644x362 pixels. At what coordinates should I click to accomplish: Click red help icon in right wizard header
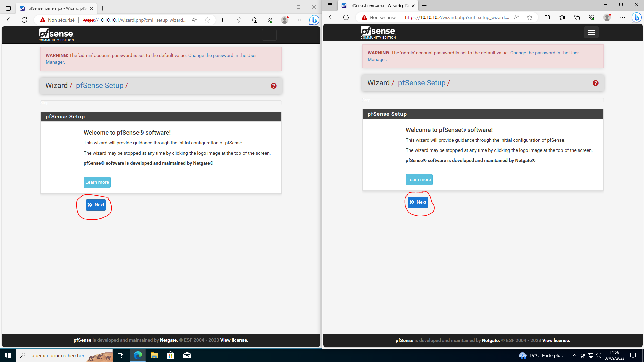pyautogui.click(x=595, y=83)
